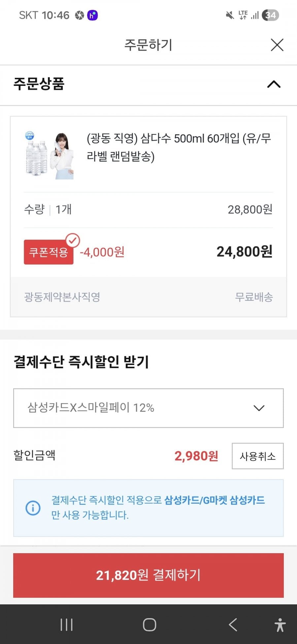
Task: Open the 삼성카드X스마일페이 12% payment dropdown
Action: (x=148, y=408)
